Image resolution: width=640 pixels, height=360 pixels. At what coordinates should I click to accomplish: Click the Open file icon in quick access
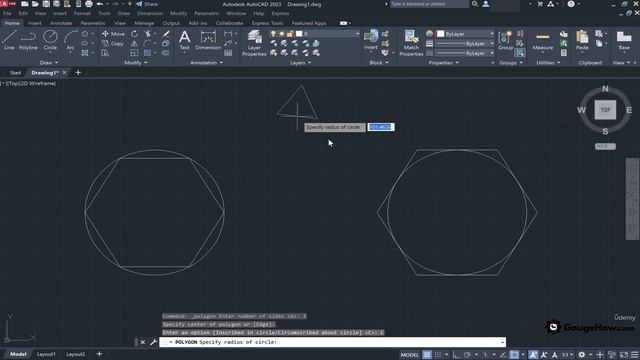click(x=35, y=4)
